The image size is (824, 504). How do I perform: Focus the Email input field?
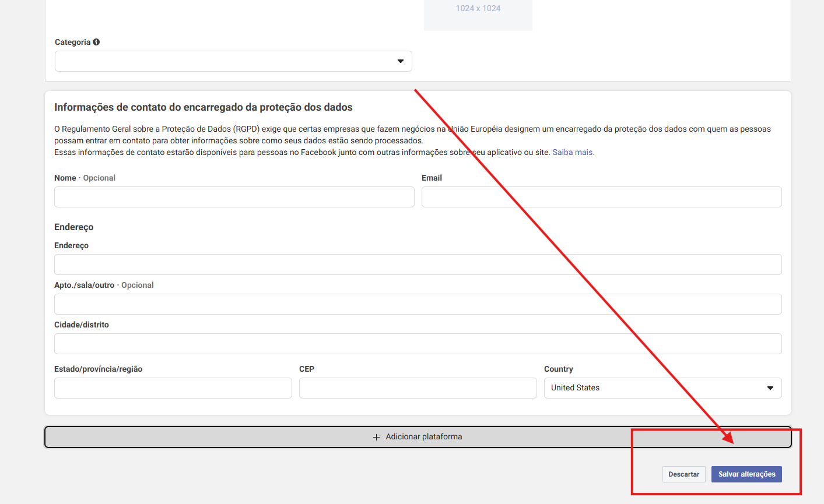602,197
